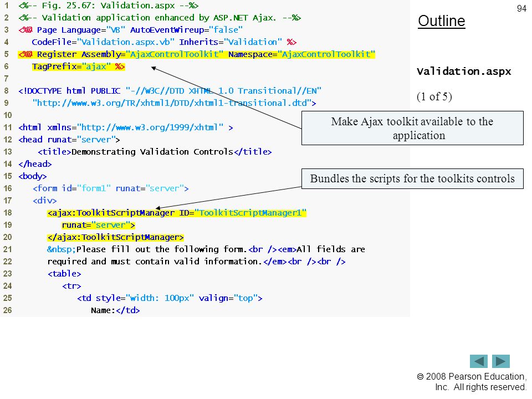532x399 pixels.
Task: Click the Fig. 25.67 comment line
Action: tap(109, 6)
